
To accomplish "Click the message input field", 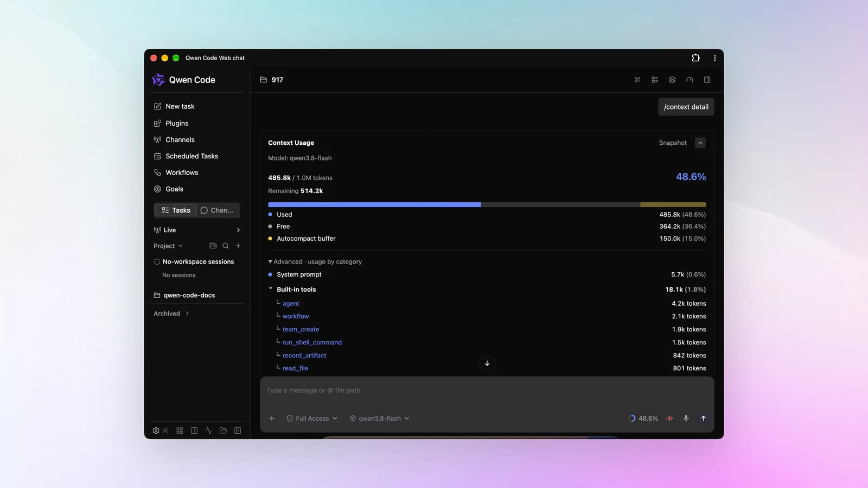I will click(487, 390).
